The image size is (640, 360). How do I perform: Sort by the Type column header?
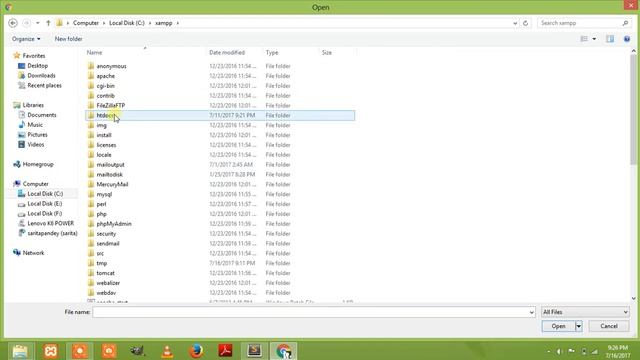(272, 53)
